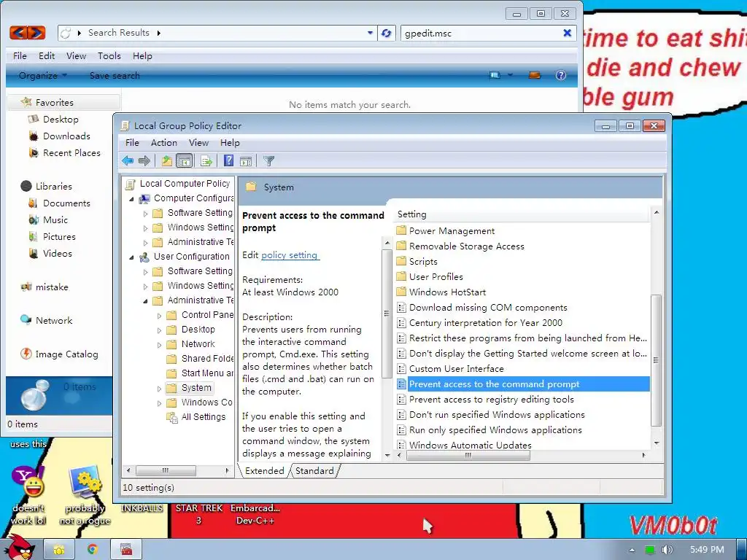Viewport: 747px width, 560px height.
Task: Collapse the Computer Configuration node
Action: [x=132, y=199]
